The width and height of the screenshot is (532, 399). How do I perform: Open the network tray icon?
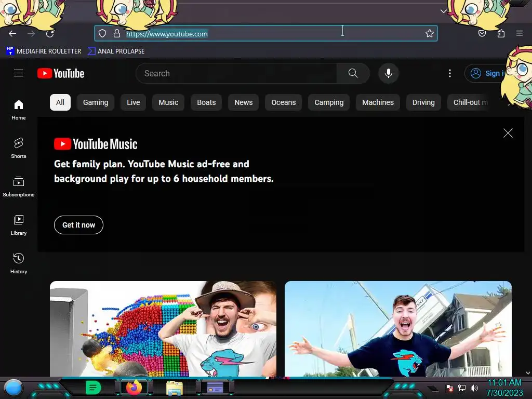click(x=462, y=388)
